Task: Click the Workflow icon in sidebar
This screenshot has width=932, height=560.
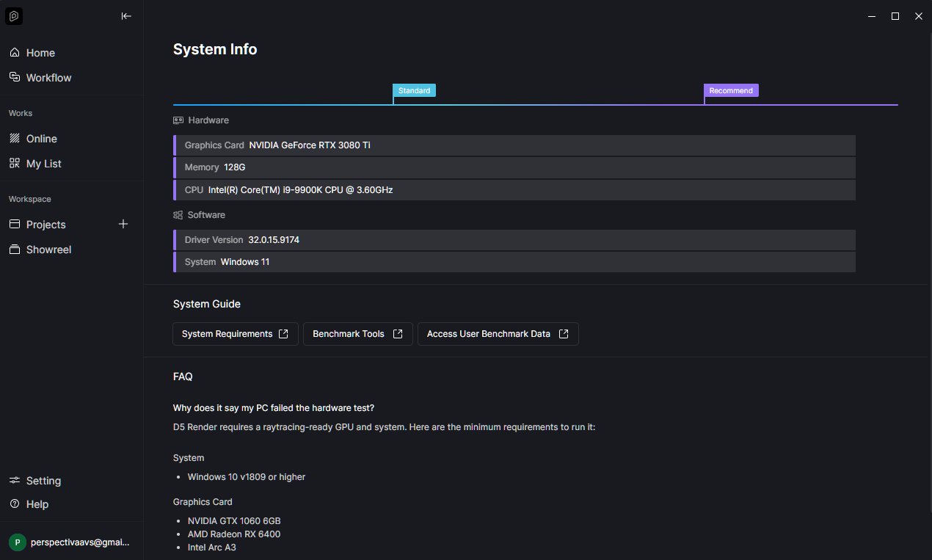Action: point(15,78)
